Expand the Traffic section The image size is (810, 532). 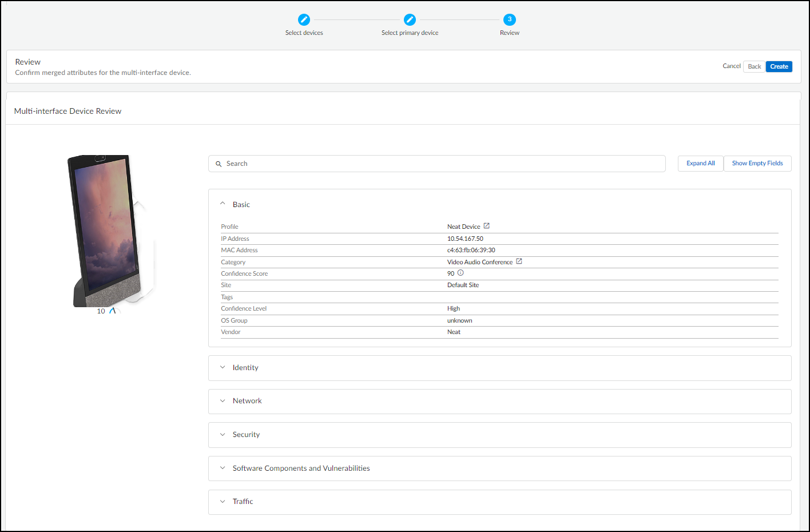click(223, 502)
